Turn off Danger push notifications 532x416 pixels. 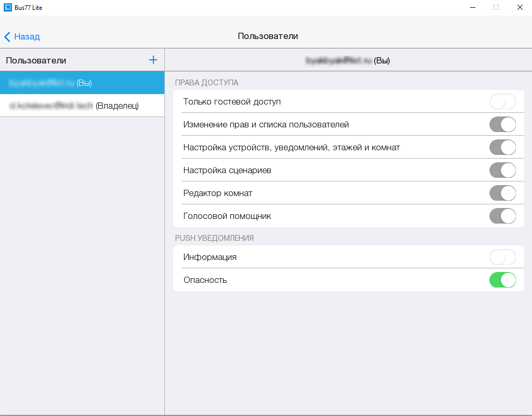[x=502, y=280]
